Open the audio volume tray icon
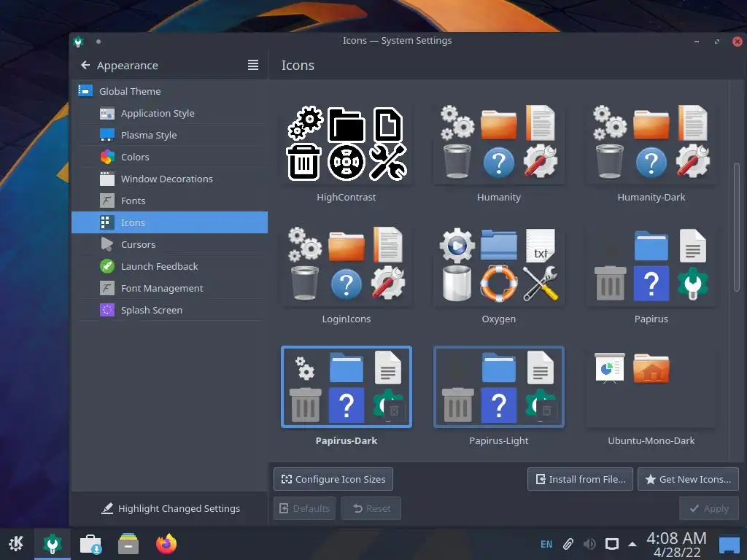 click(589, 544)
